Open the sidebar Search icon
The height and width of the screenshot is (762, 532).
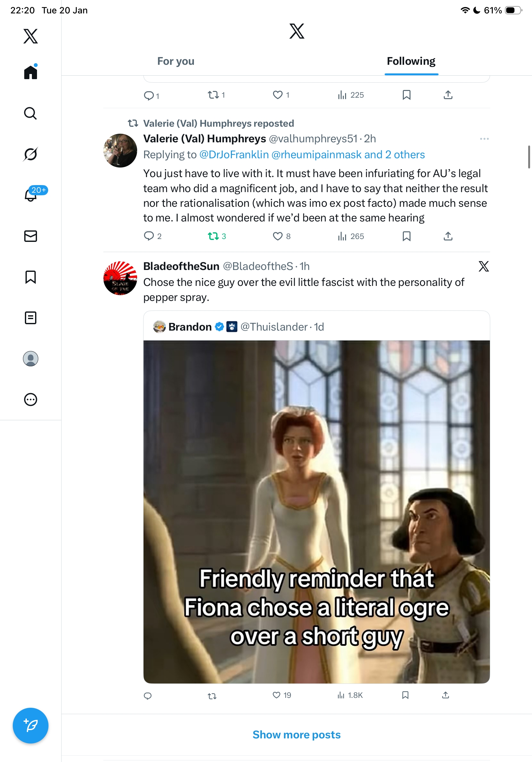tap(31, 114)
